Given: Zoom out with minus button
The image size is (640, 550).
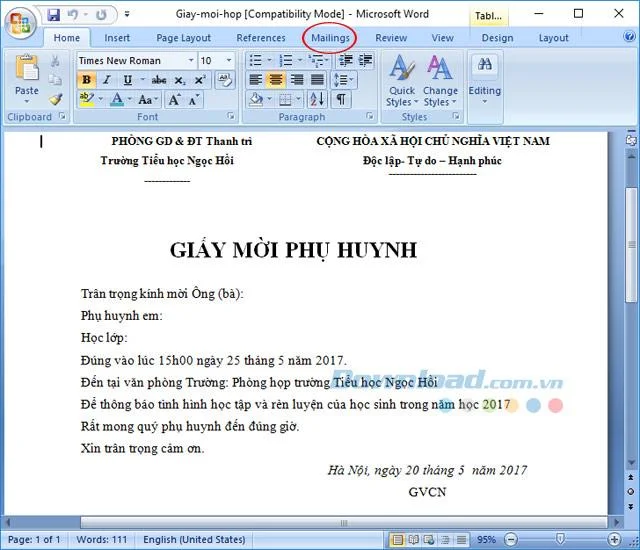Looking at the screenshot, I should [x=511, y=540].
